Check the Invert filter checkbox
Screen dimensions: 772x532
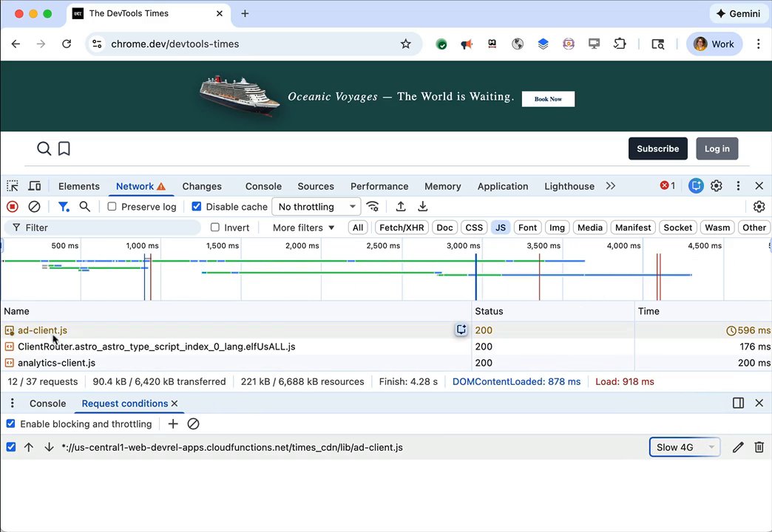(x=214, y=228)
